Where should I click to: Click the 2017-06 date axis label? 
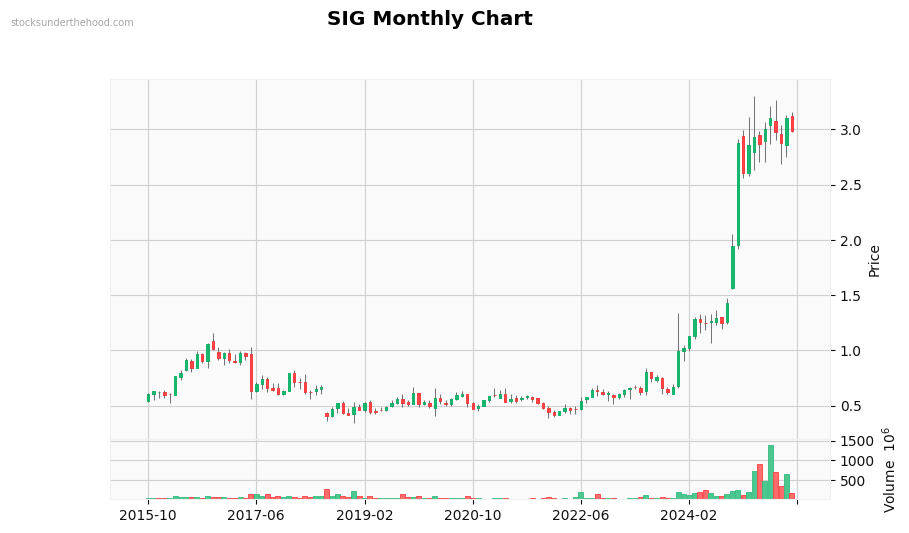coord(256,515)
